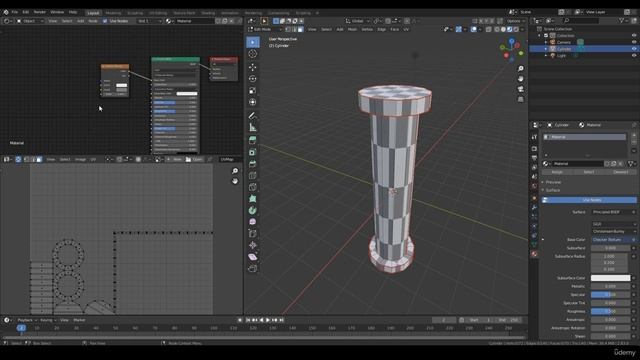The width and height of the screenshot is (640, 360).
Task: Select the Inset Faces tool
Action: point(253,152)
